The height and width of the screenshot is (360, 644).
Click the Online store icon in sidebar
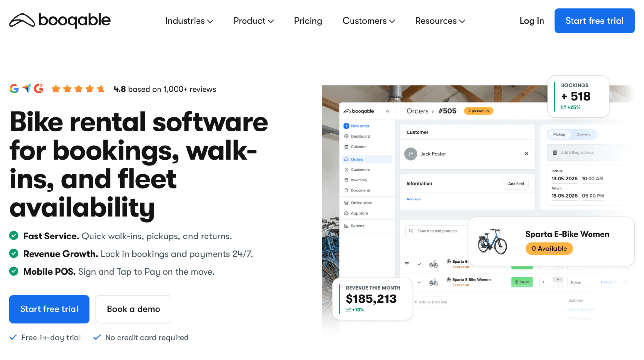click(x=346, y=203)
